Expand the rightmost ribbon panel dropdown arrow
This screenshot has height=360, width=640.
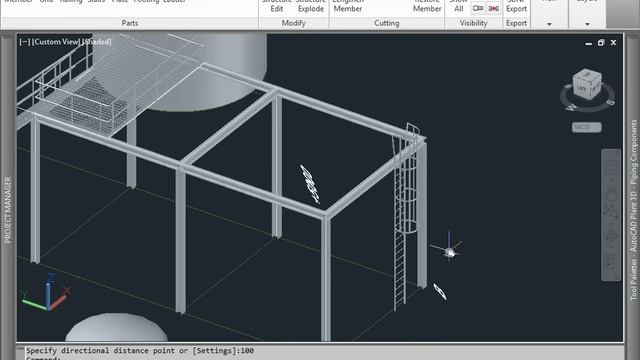[x=587, y=24]
